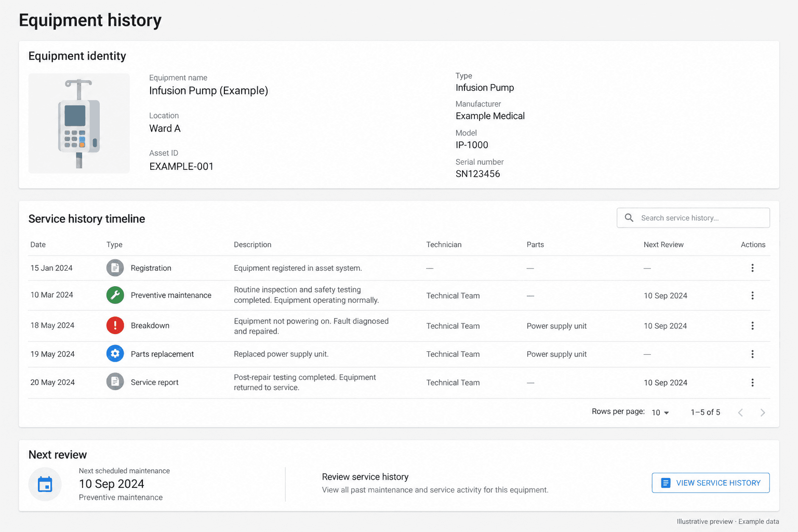Click the Next Review column header
This screenshot has height=532, width=798.
pos(663,245)
